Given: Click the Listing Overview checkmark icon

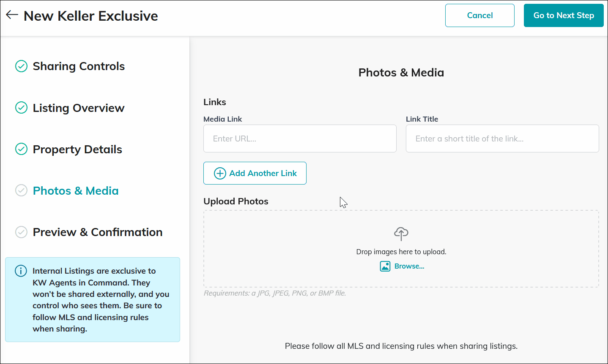Looking at the screenshot, I should 21,108.
